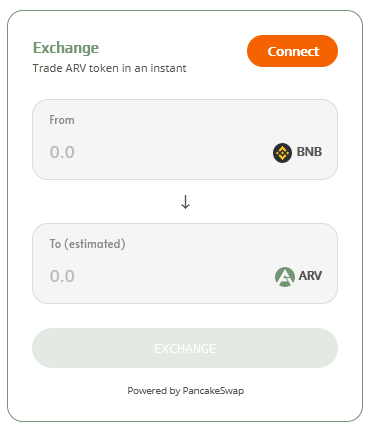Click the word PancakeSwap in footer
Screen dimensions: 370x430
[x=213, y=391]
